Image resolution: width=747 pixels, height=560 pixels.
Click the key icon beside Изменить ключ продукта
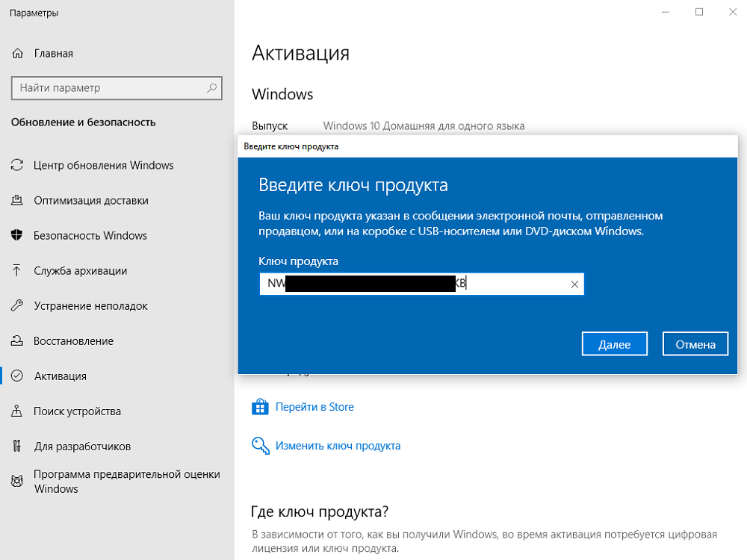coord(261,446)
